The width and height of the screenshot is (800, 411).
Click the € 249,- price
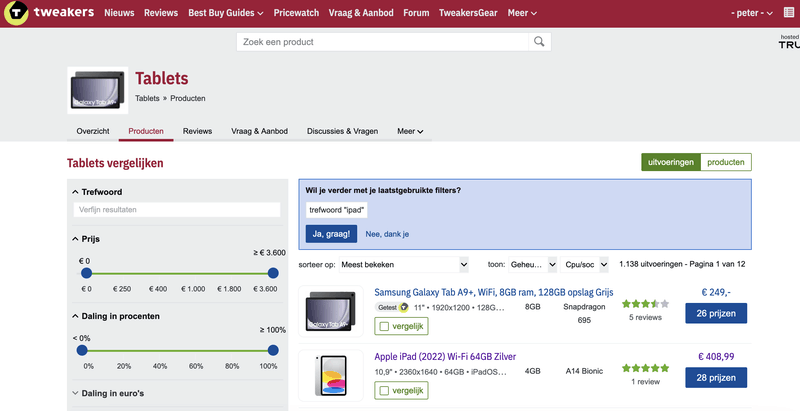tap(716, 292)
